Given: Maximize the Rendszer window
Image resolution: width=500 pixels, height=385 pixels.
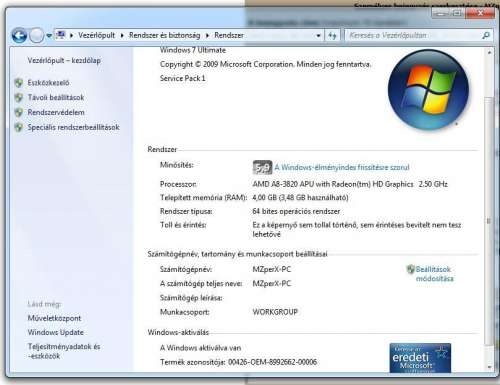Looking at the screenshot, I should (x=457, y=13).
